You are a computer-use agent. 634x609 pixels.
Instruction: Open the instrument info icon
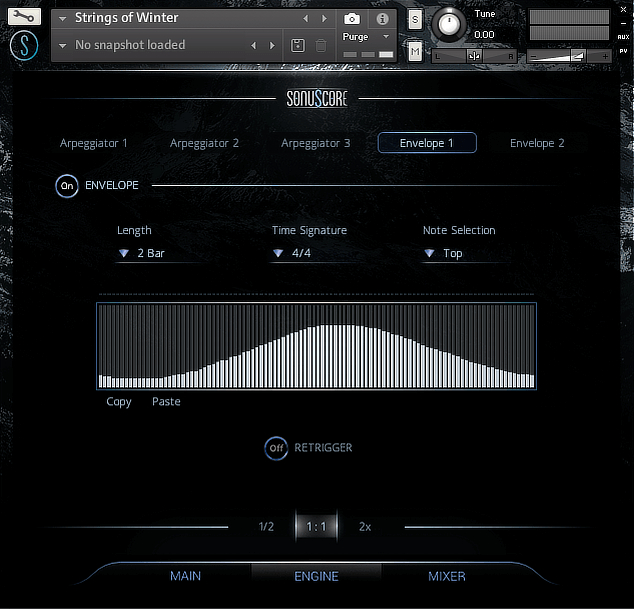[383, 19]
